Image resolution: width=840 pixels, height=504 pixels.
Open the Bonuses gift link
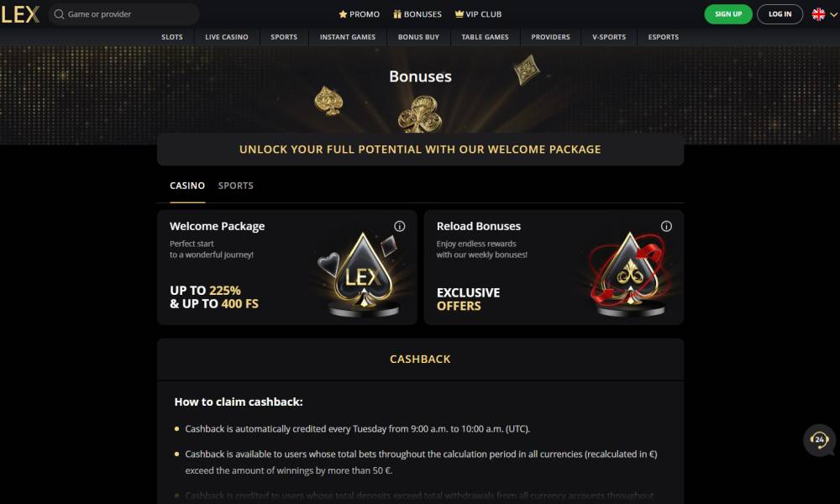417,14
